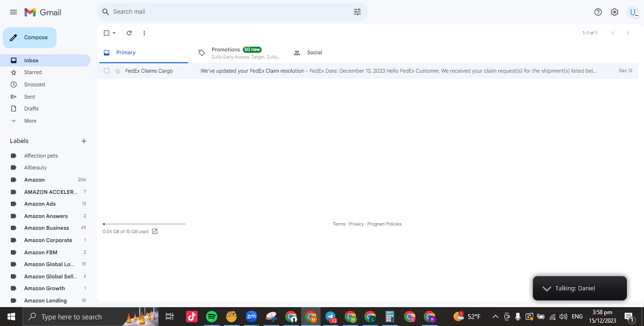Click the Windows Start button

(11, 317)
